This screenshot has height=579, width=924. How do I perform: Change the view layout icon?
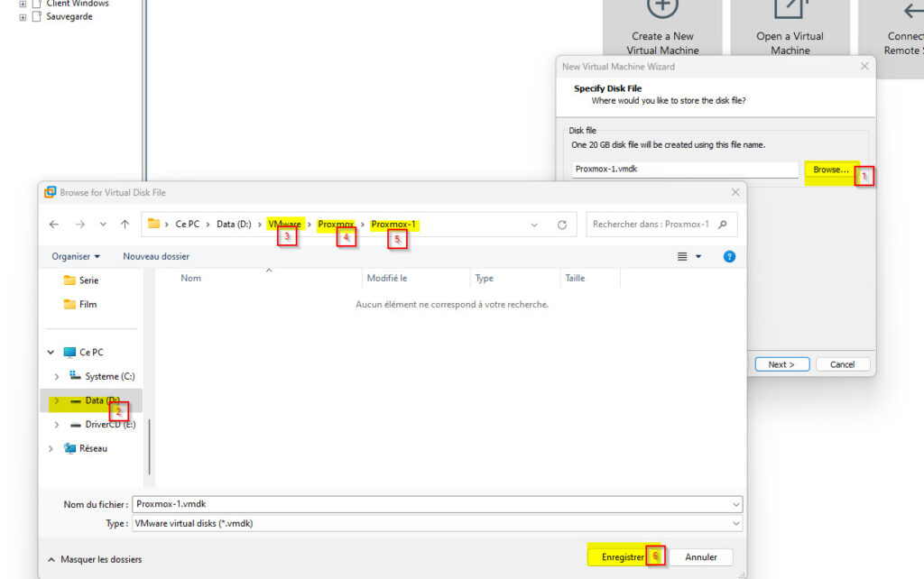(x=682, y=257)
